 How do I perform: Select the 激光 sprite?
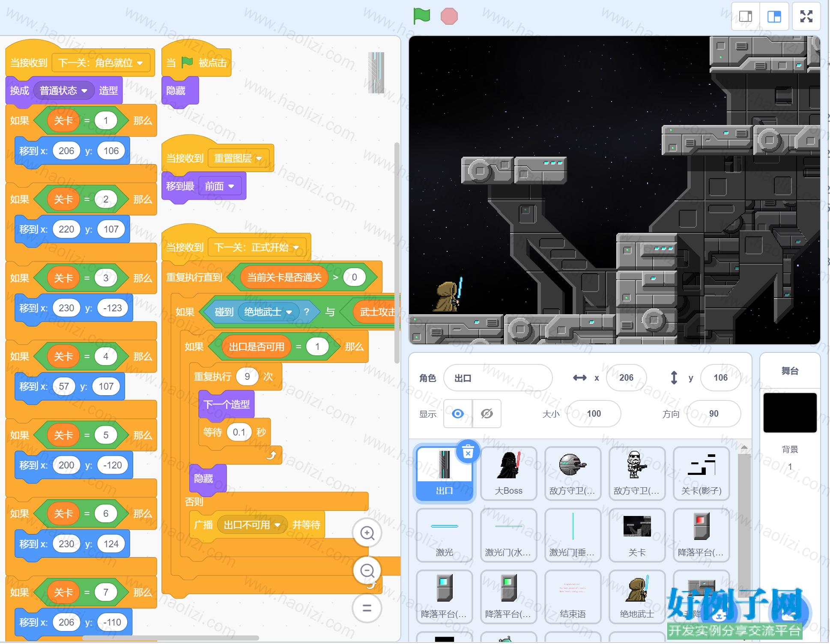click(x=445, y=535)
